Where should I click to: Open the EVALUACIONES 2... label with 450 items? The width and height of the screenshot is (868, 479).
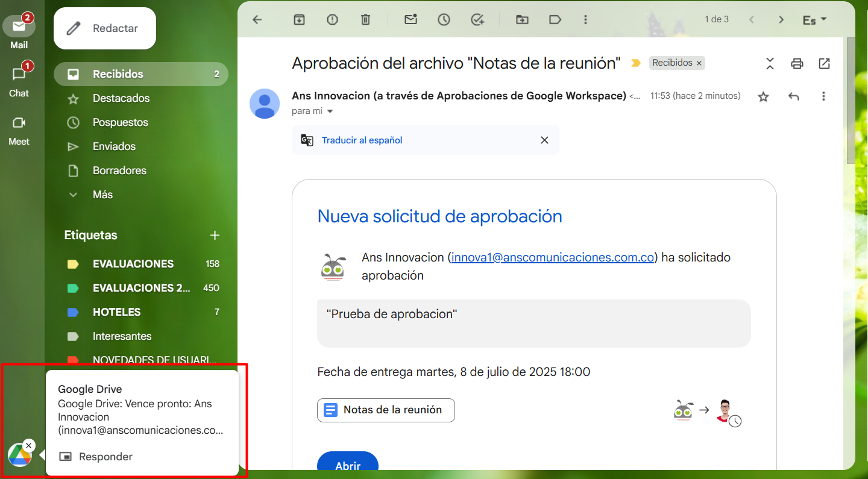[141, 288]
